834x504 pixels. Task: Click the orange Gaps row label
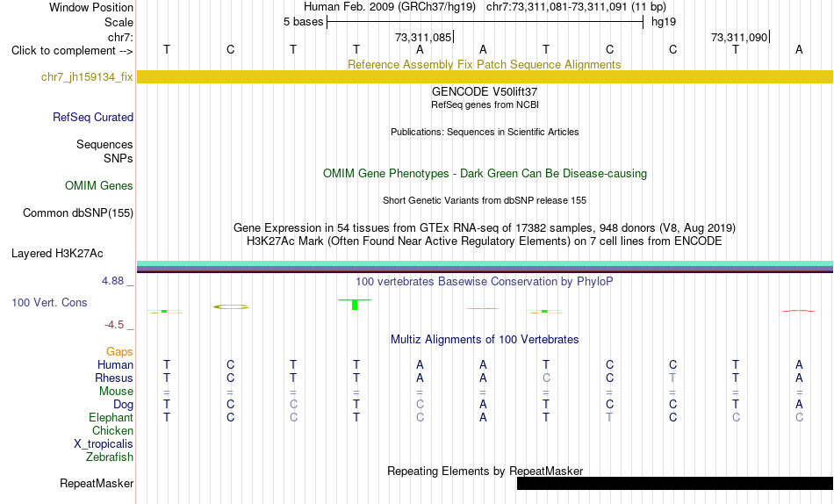pos(119,352)
